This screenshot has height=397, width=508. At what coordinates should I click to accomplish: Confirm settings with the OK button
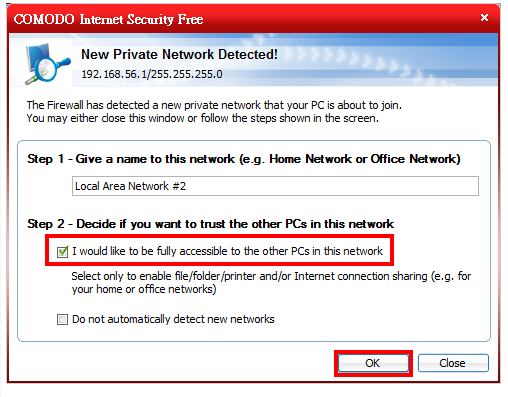(x=373, y=363)
